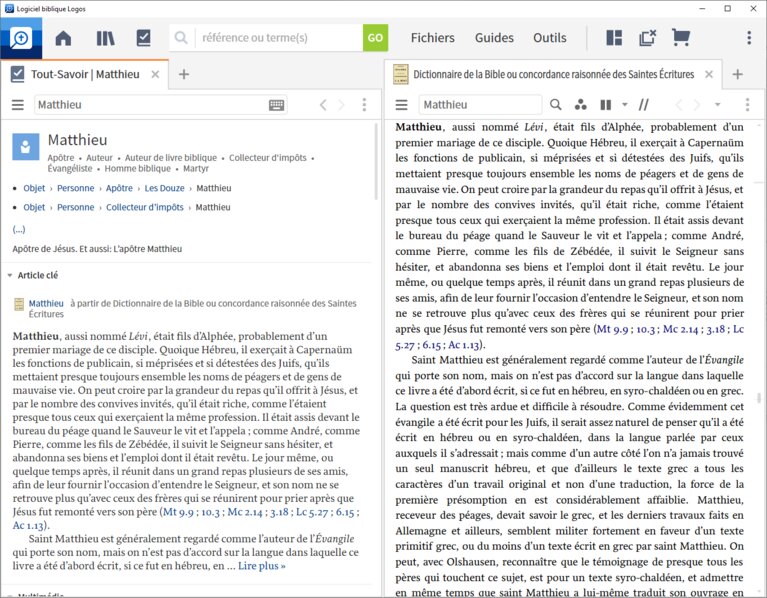Image resolution: width=767 pixels, height=598 pixels.
Task: Open the Logos search button
Action: pyautogui.click(x=21, y=38)
